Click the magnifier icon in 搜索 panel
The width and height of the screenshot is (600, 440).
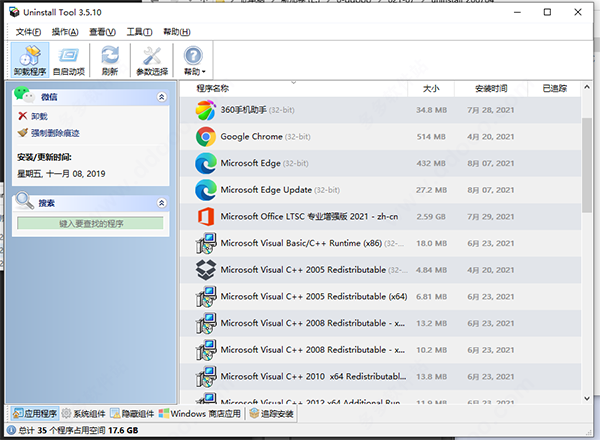[24, 200]
